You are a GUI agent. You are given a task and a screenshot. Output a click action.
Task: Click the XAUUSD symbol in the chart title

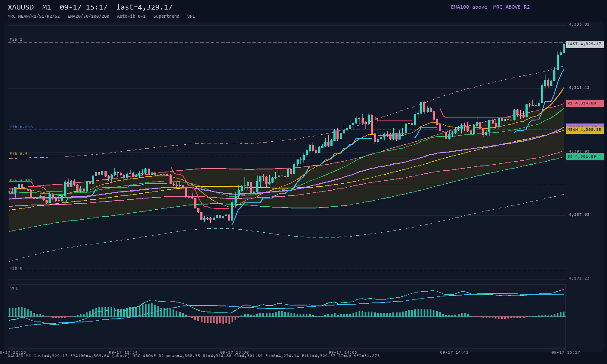[x=21, y=7]
